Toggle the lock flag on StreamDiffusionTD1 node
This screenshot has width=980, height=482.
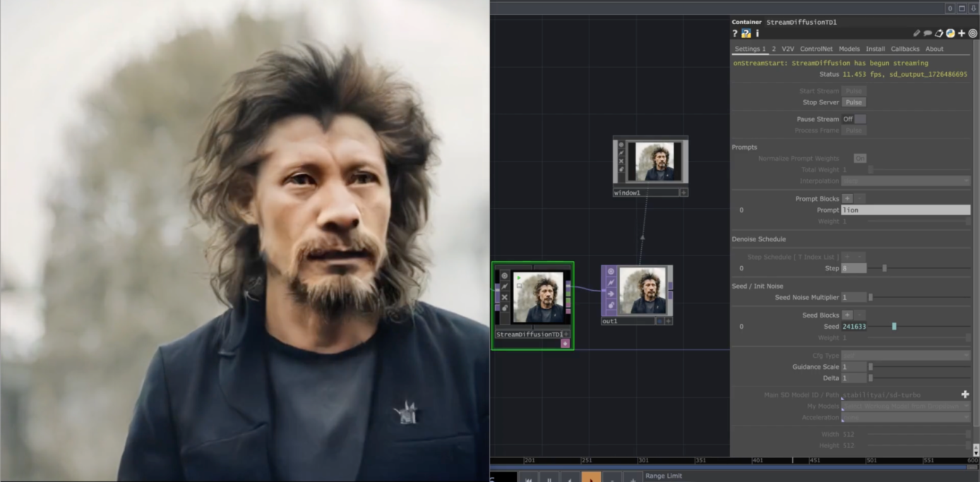[x=504, y=308]
